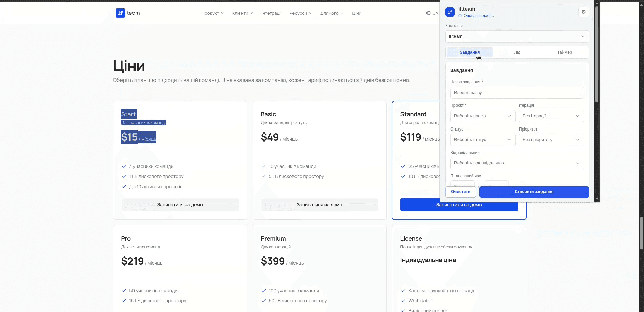
Task: Open the Ресурси navigation menu
Action: point(301,13)
